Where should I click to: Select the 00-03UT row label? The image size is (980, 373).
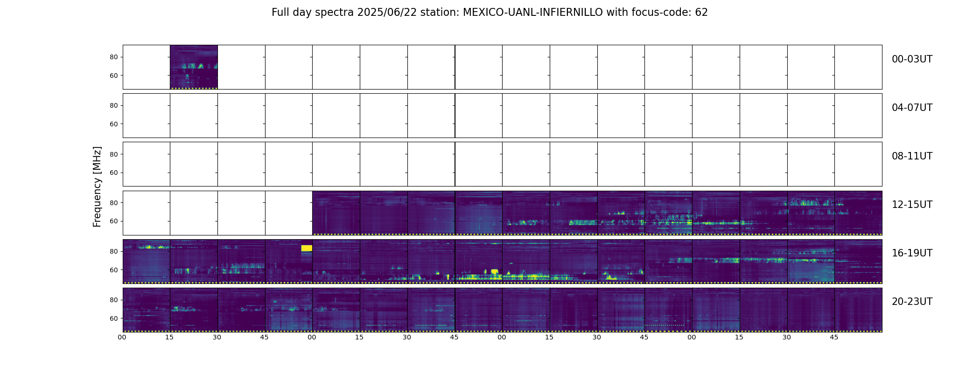(x=912, y=59)
